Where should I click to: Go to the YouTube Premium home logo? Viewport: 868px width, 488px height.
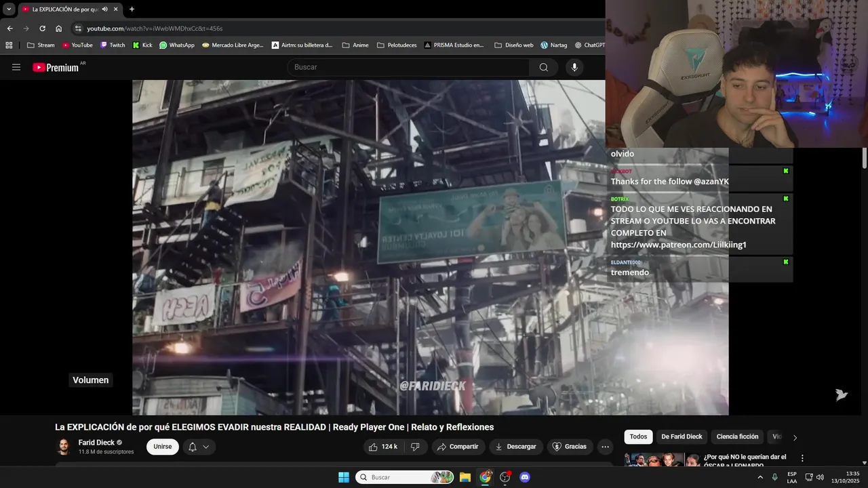point(56,67)
